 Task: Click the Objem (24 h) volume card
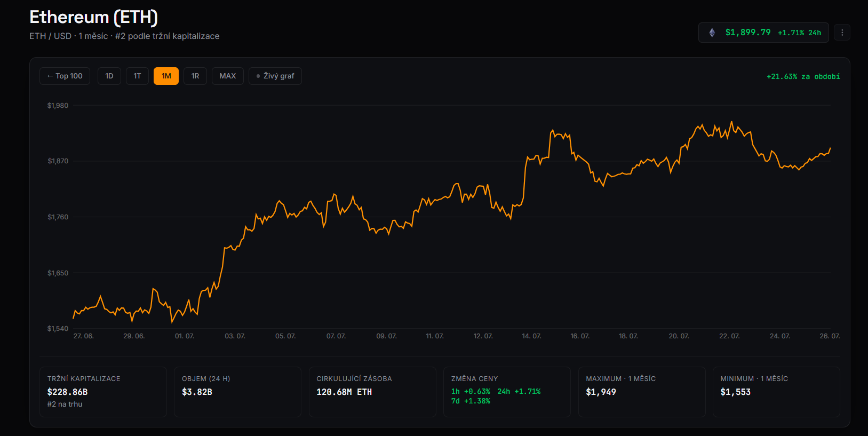(237, 392)
